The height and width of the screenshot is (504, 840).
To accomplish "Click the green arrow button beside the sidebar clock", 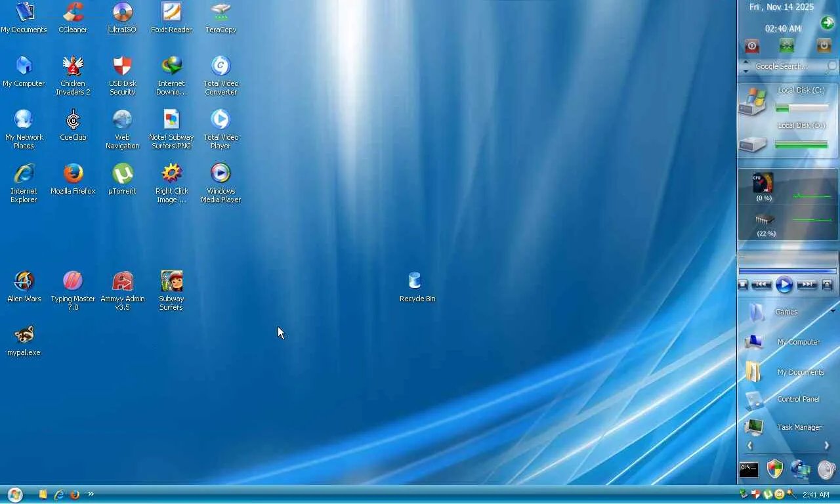I will click(x=828, y=24).
